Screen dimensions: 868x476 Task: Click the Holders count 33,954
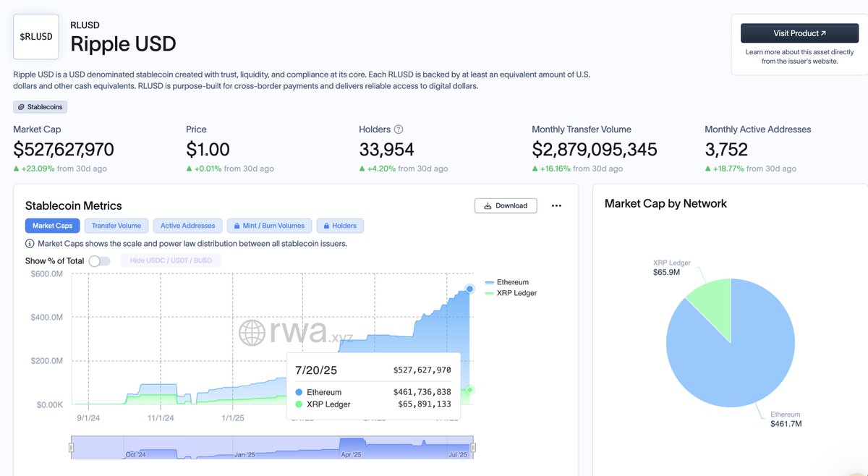click(386, 150)
